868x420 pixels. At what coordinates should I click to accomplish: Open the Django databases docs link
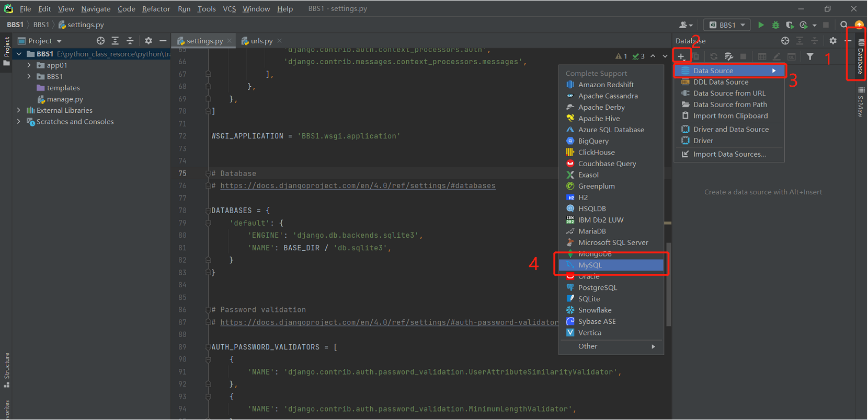click(358, 185)
